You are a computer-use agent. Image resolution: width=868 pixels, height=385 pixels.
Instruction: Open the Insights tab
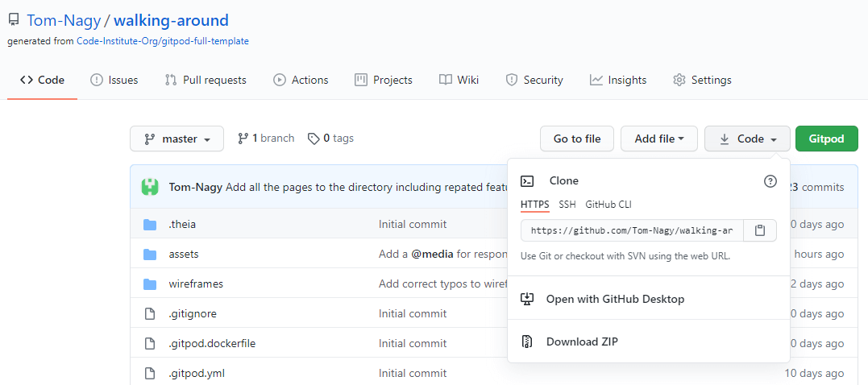point(618,81)
